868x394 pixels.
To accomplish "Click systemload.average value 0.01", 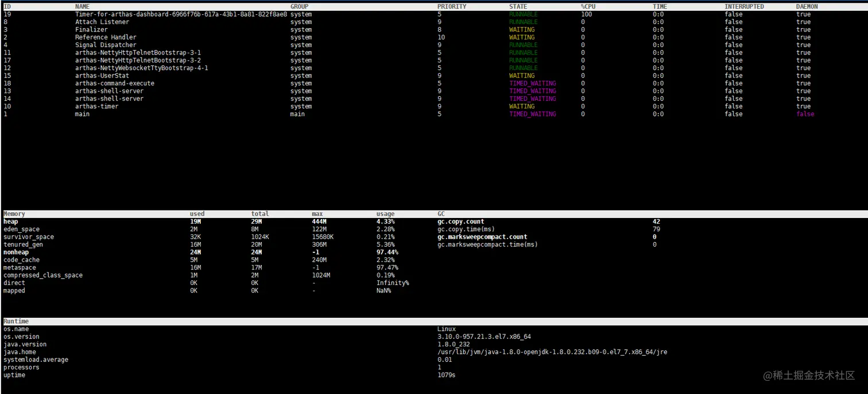I will tap(444, 360).
